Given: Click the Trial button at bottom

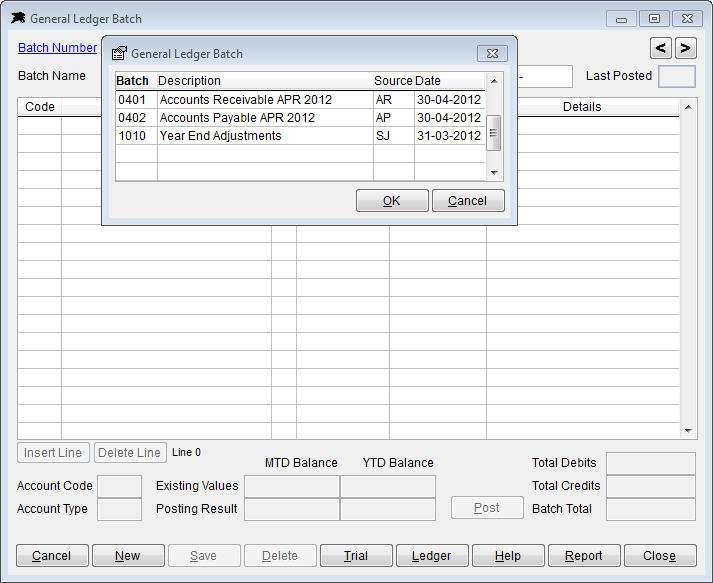Looking at the screenshot, I should tap(356, 556).
